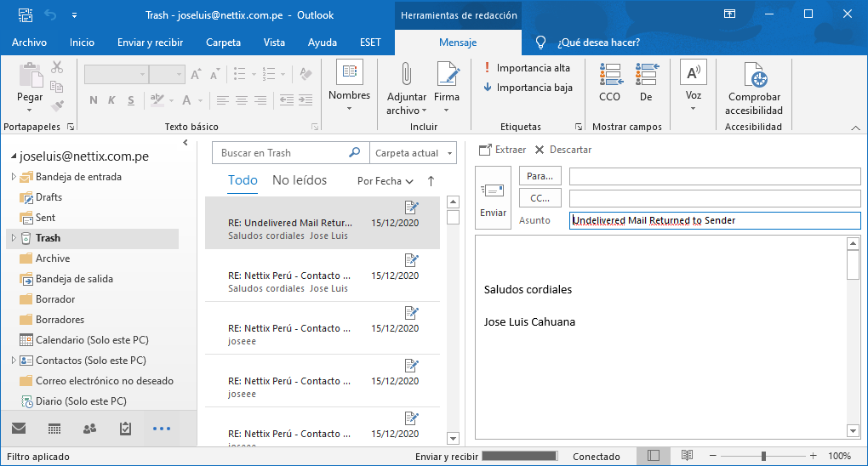The width and height of the screenshot is (868, 466).
Task: Click the zoom slider handle
Action: click(x=763, y=456)
